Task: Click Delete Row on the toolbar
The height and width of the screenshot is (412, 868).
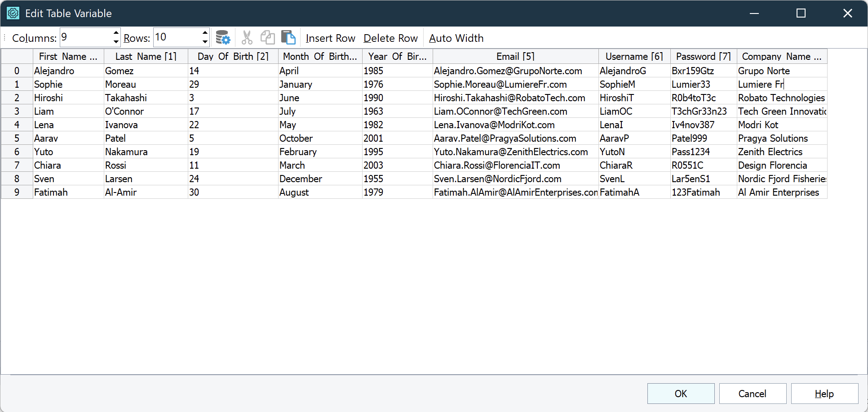Action: tap(390, 38)
